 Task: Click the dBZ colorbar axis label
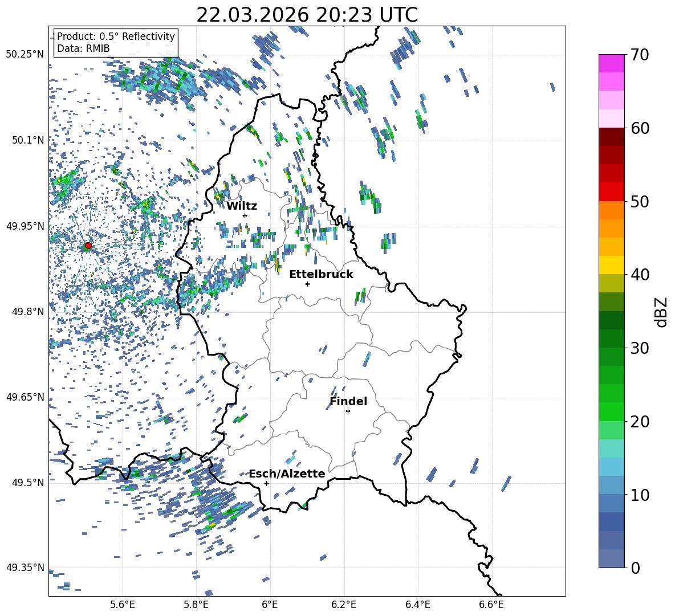tap(662, 312)
